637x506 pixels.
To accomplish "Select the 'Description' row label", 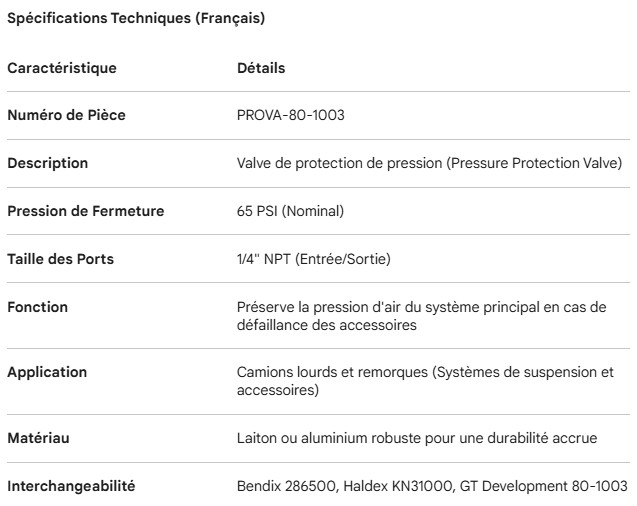I will [47, 163].
